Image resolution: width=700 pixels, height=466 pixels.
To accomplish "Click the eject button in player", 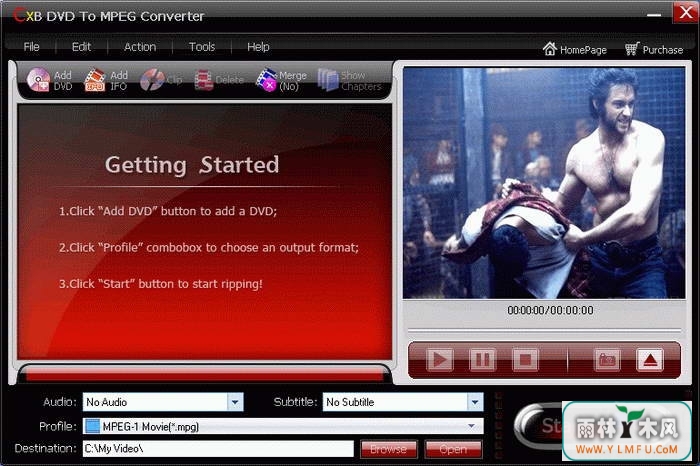I will coord(650,359).
